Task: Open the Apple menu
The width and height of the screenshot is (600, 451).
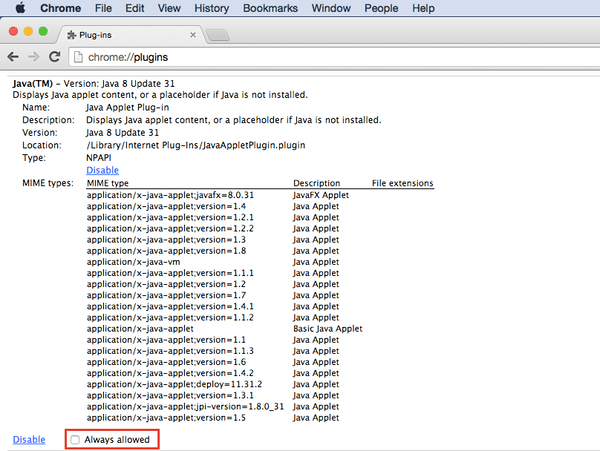Action: [20, 8]
